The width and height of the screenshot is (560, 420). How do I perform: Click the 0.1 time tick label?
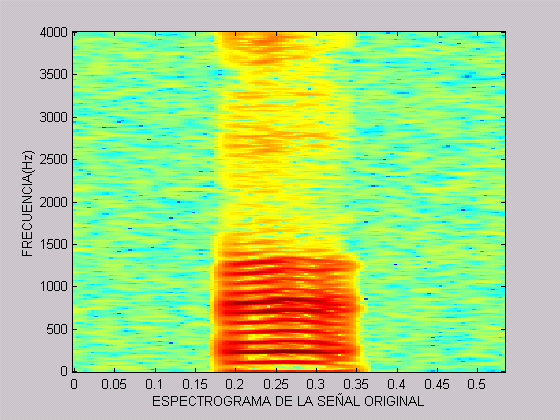[154, 384]
